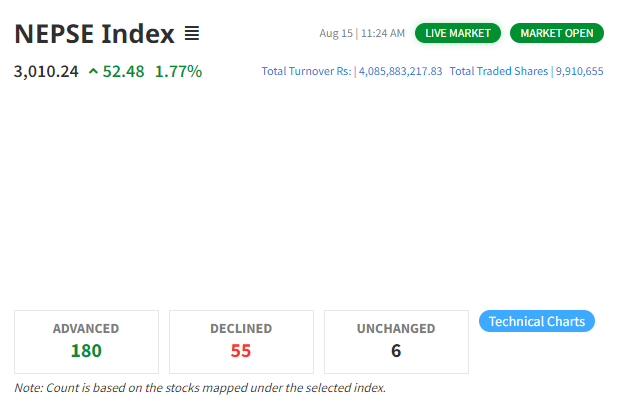619x416 pixels.
Task: Open Technical Charts
Action: pos(537,321)
